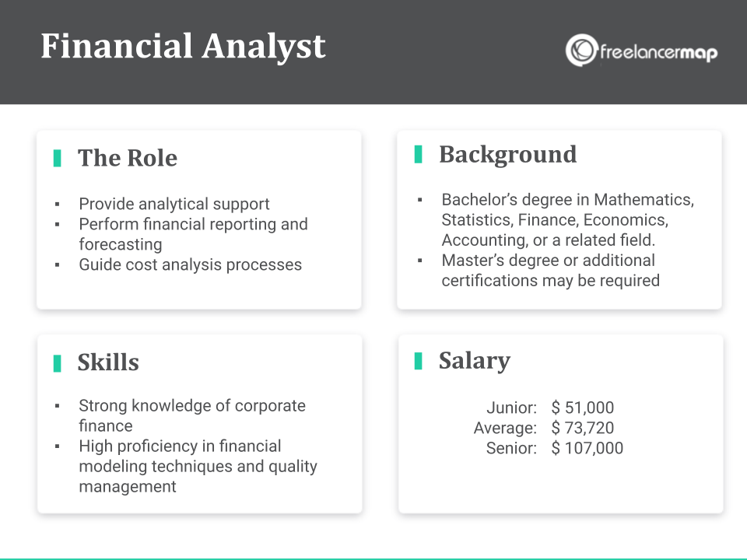
Task: Click the green marker beside The Role
Action: (57, 158)
